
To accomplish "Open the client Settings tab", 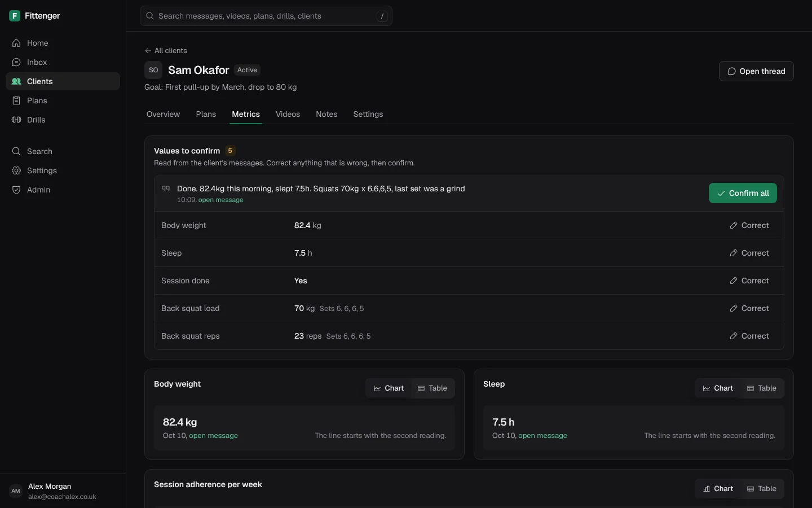I will (x=368, y=114).
